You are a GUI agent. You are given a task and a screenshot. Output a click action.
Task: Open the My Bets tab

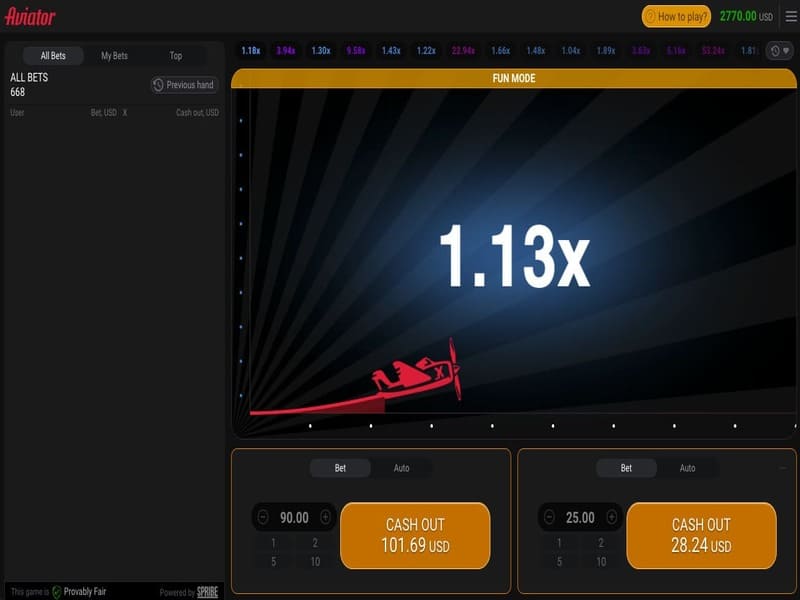tap(114, 56)
